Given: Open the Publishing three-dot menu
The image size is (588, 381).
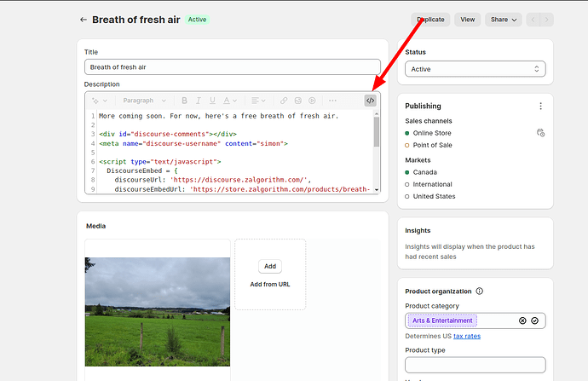Looking at the screenshot, I should [x=540, y=107].
